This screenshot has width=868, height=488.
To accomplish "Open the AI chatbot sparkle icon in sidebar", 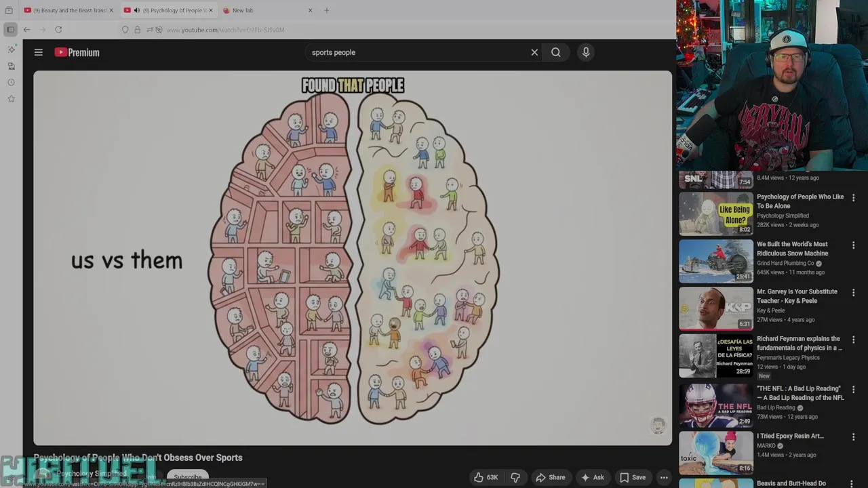I will (x=11, y=49).
